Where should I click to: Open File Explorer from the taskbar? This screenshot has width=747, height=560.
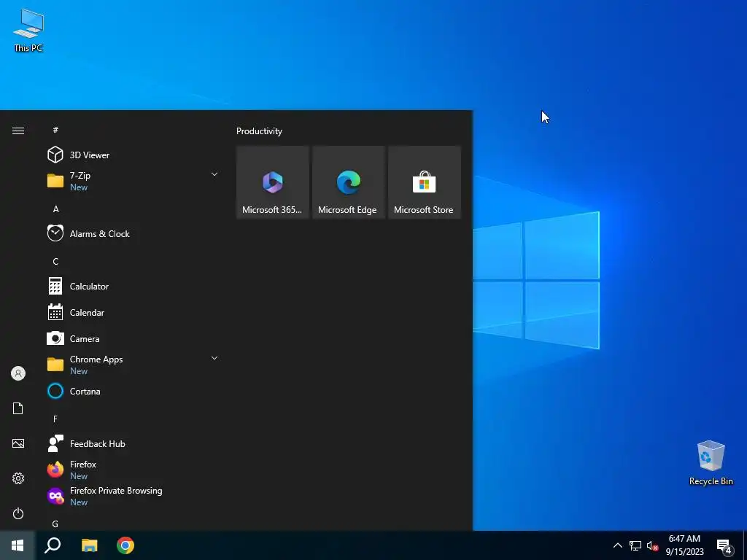(x=89, y=545)
